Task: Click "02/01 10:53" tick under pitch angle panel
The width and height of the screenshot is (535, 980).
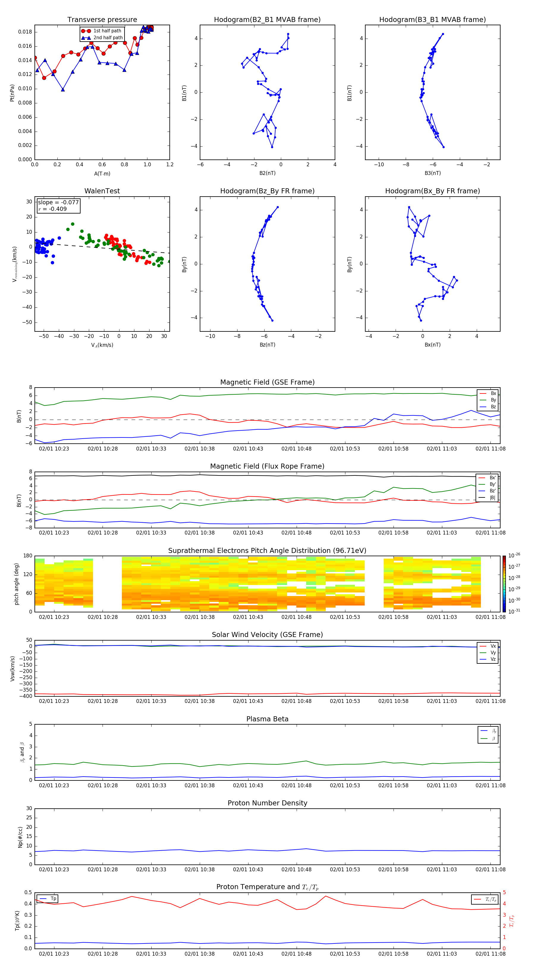Action: (x=345, y=617)
